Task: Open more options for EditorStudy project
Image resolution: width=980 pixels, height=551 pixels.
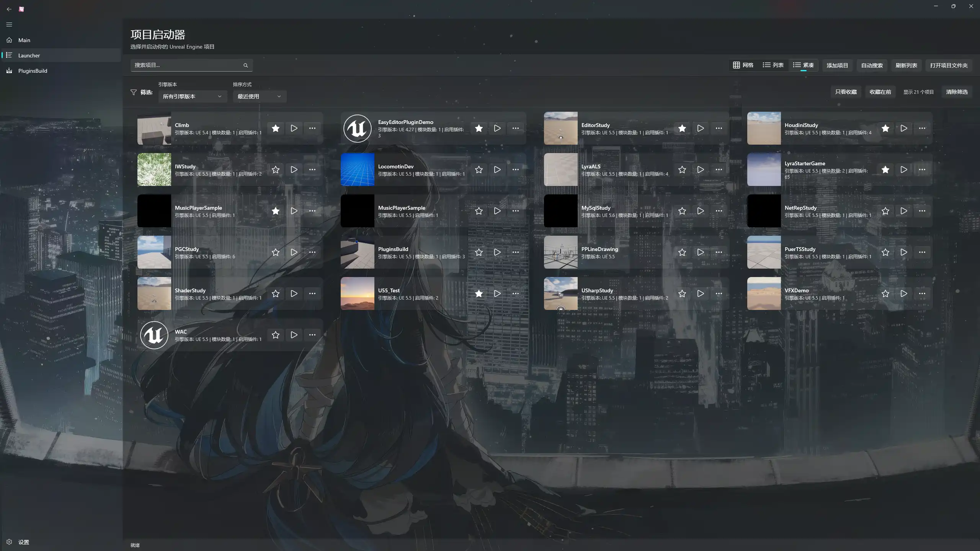Action: 719,128
